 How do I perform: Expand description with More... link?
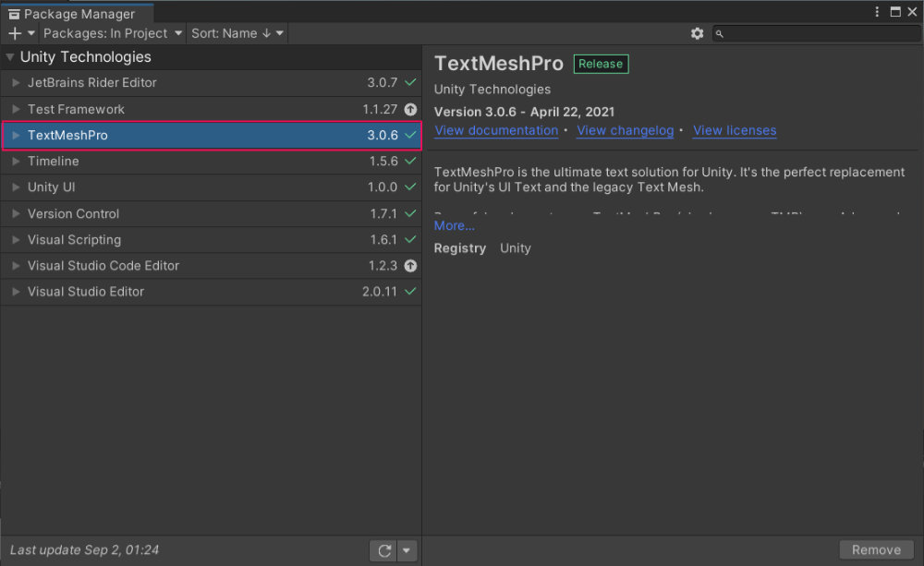tap(454, 225)
